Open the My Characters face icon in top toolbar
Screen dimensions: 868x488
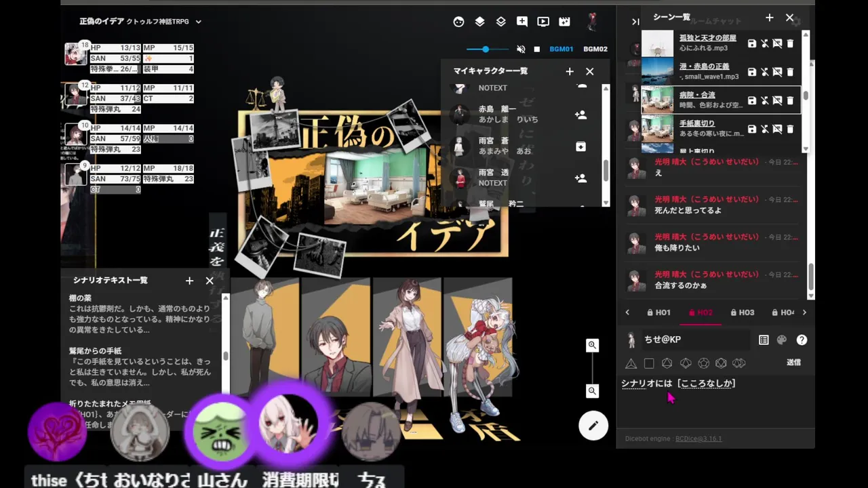pos(459,22)
